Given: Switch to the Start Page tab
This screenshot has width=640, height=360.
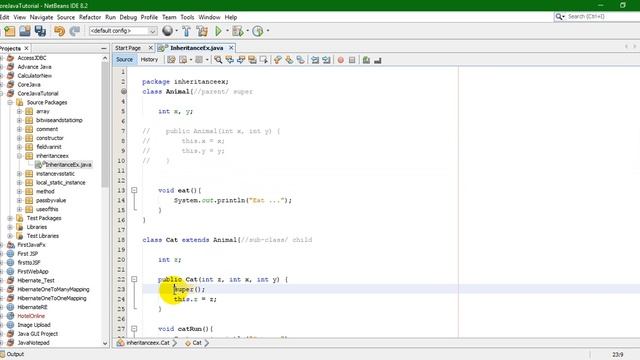Looking at the screenshot, I should point(128,48).
